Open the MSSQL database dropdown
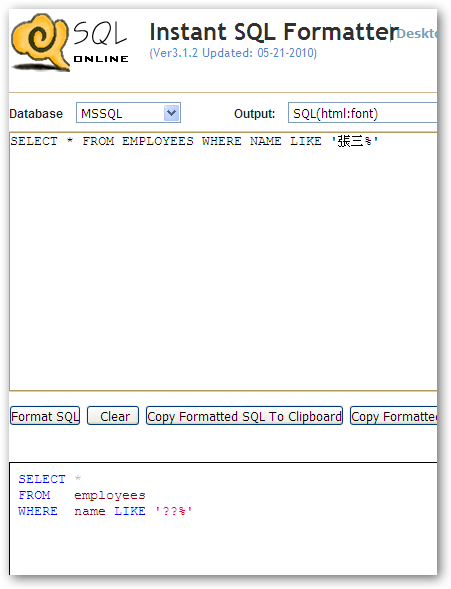The height and width of the screenshot is (589, 451). point(128,113)
